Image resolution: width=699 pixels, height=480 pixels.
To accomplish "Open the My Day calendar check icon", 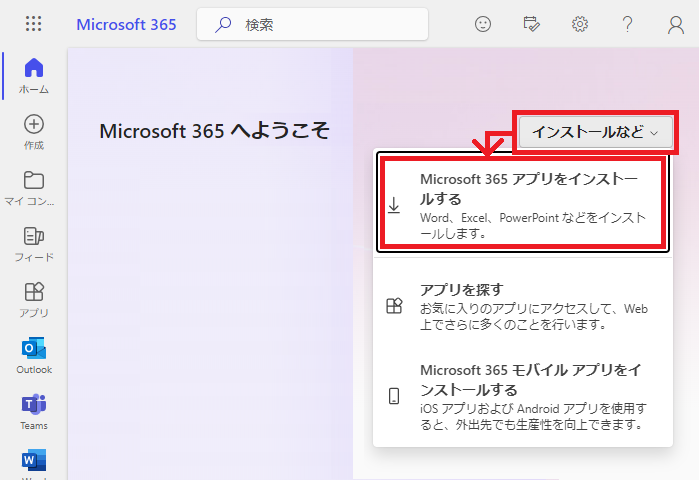I will [531, 24].
